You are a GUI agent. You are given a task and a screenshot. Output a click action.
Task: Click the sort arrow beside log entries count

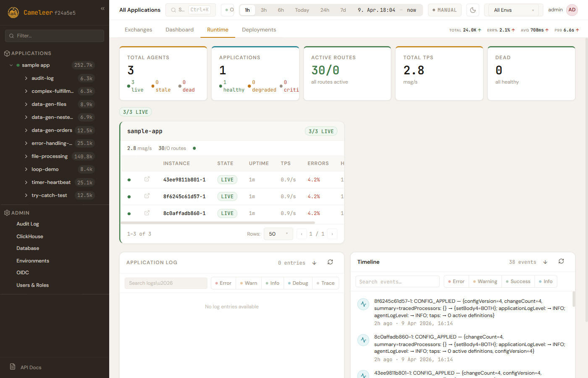tap(314, 263)
